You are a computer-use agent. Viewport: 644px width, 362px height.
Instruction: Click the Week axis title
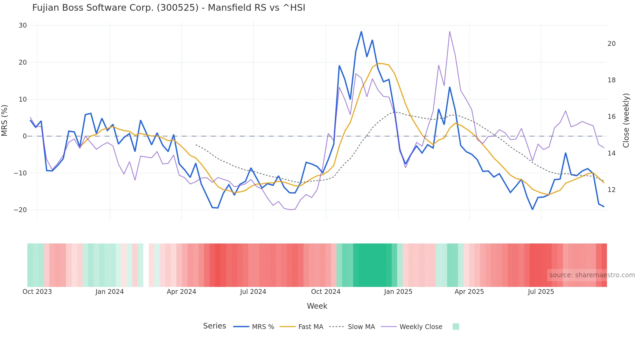(x=317, y=306)
